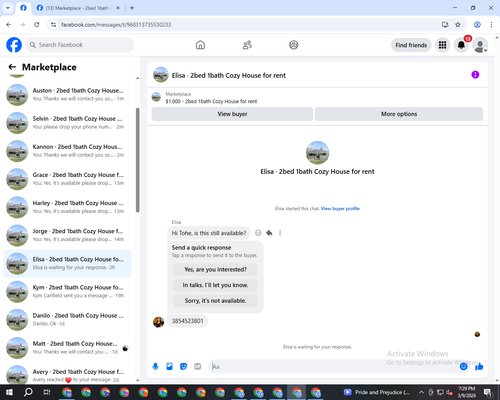This screenshot has width=500, height=400.
Task: View site information icon in address bar
Action: [53, 25]
